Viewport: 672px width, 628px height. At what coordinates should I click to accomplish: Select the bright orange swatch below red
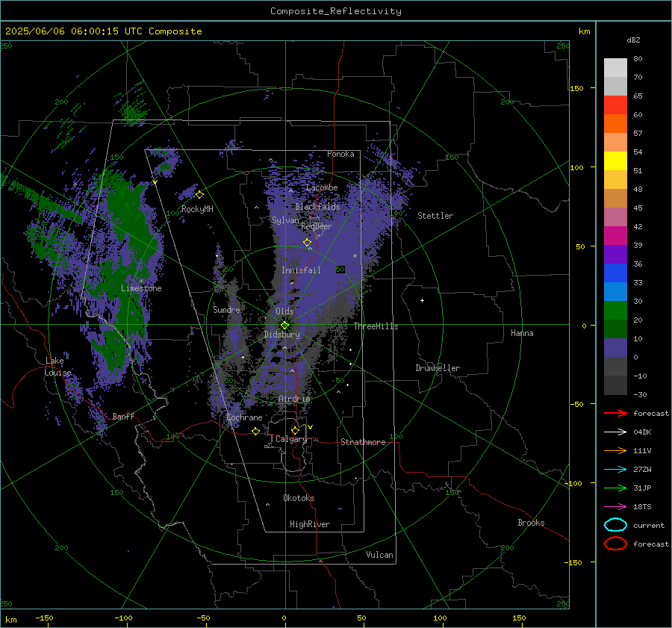click(x=615, y=124)
